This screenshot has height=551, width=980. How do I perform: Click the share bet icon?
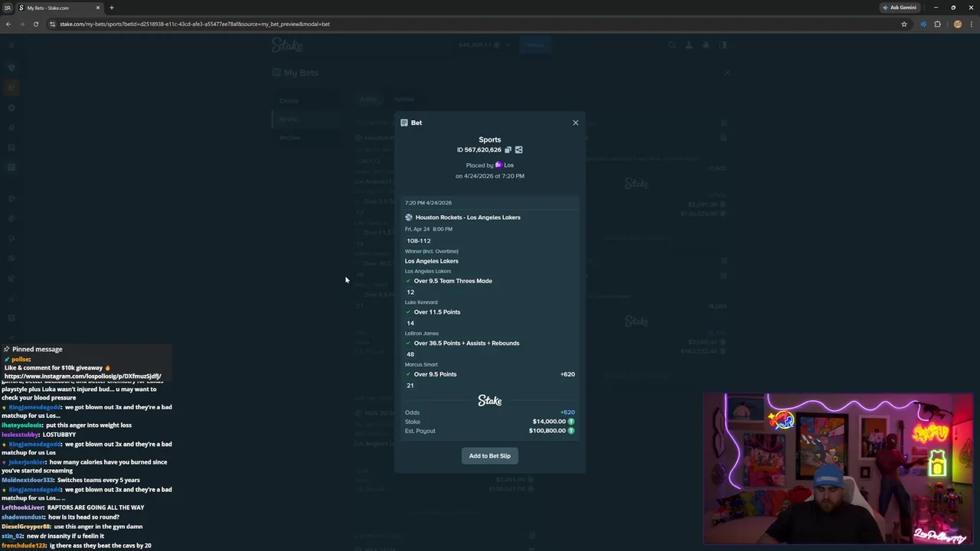518,150
